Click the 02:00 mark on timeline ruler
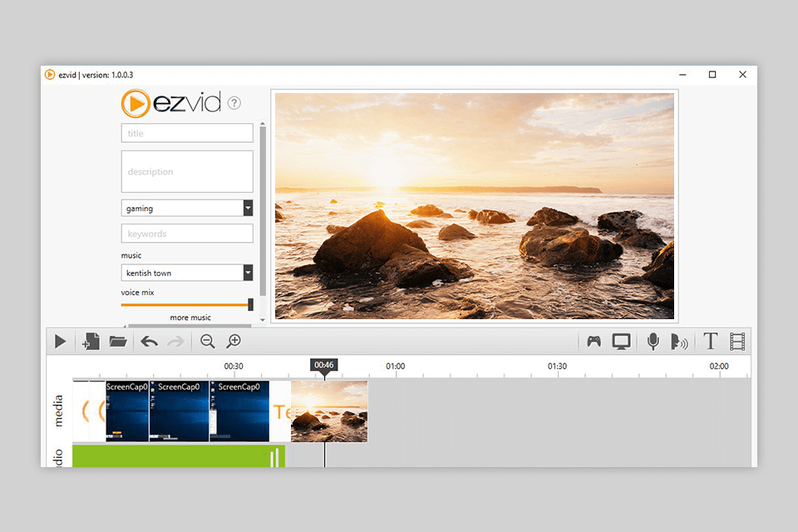Viewport: 798px width, 532px height. pos(719,366)
